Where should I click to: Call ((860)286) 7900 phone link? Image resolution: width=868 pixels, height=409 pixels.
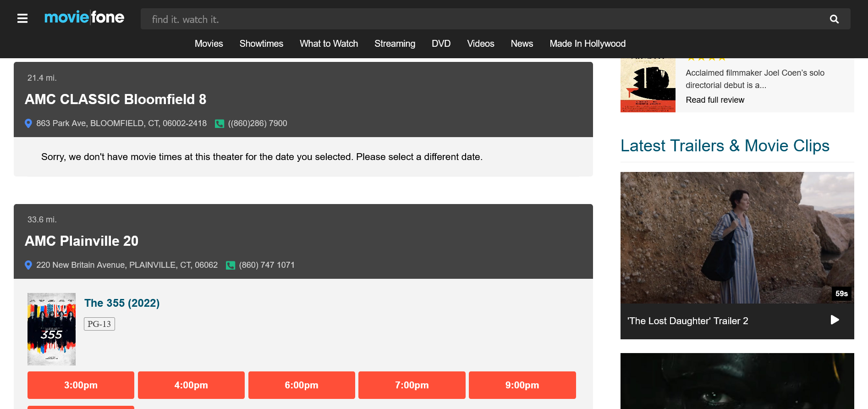[258, 123]
